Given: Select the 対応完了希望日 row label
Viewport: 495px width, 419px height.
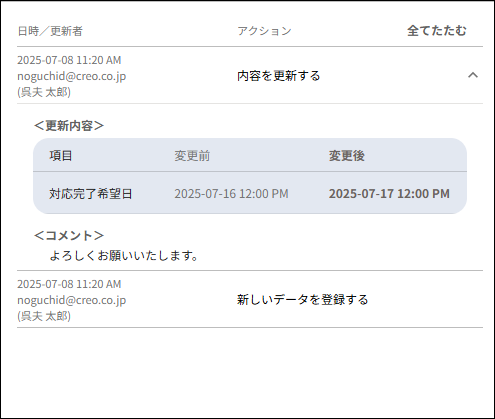Looking at the screenshot, I should click(91, 194).
